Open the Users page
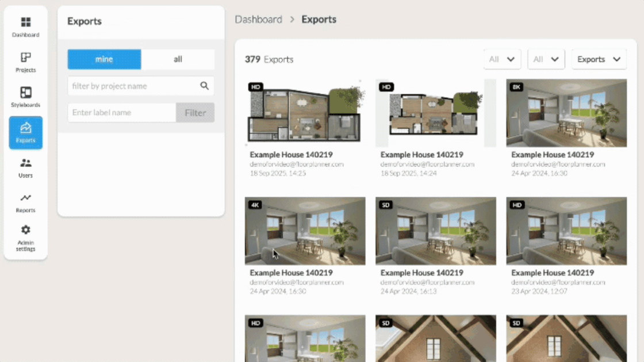The image size is (644, 362). (25, 167)
